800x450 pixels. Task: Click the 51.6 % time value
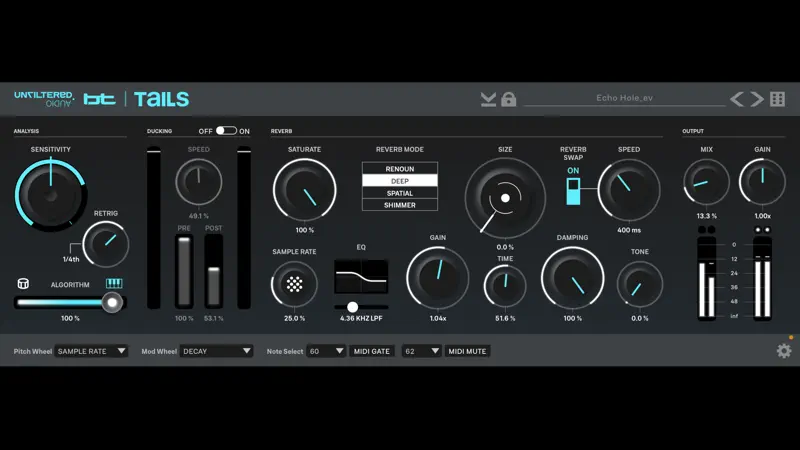pos(505,318)
